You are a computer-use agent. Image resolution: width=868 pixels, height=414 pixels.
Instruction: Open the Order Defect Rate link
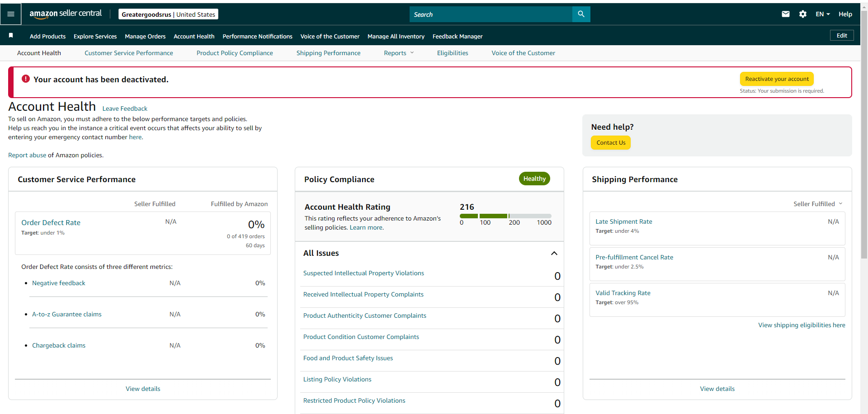point(51,222)
